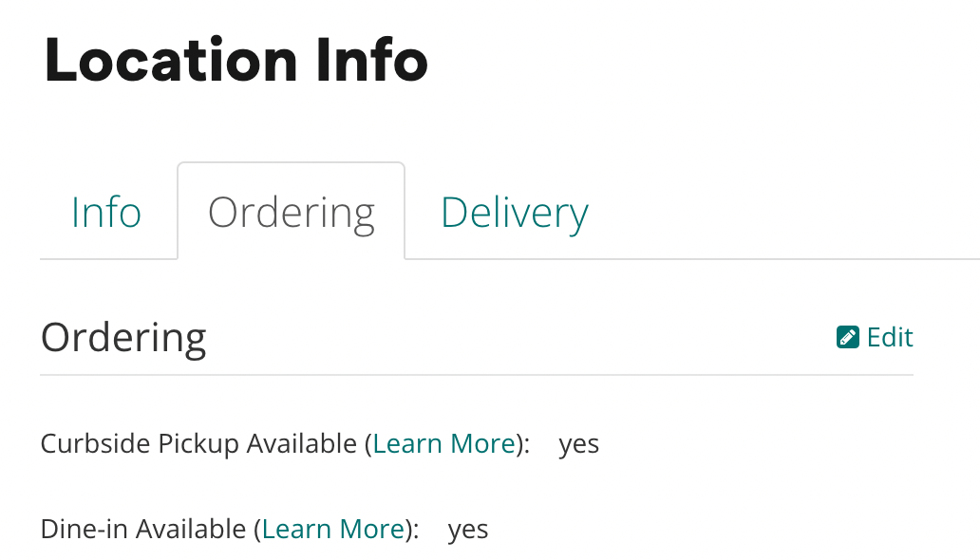Click the curbside pickup 'yes' value
The image size is (980, 560).
click(x=579, y=443)
